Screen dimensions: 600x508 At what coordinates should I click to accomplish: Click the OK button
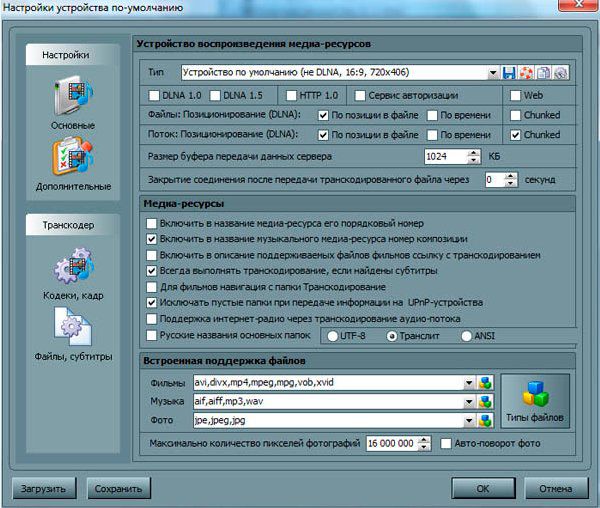pyautogui.click(x=482, y=489)
